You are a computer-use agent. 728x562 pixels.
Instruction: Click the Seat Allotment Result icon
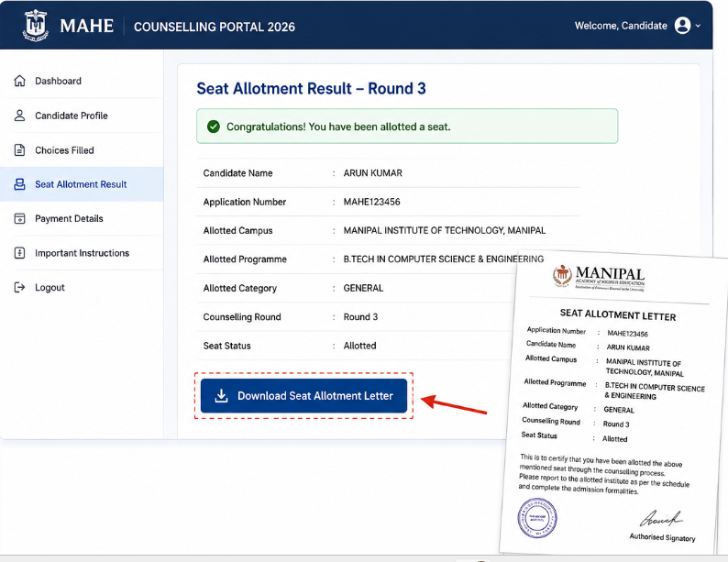point(19,184)
